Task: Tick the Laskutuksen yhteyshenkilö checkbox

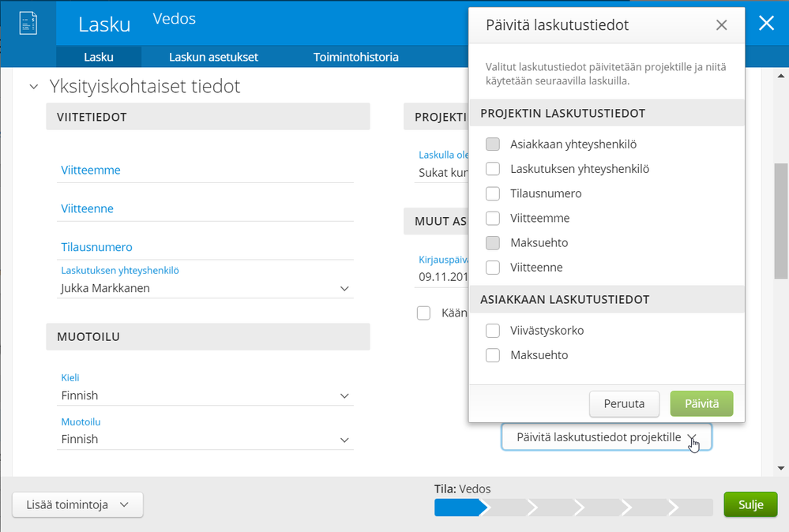Action: (493, 169)
